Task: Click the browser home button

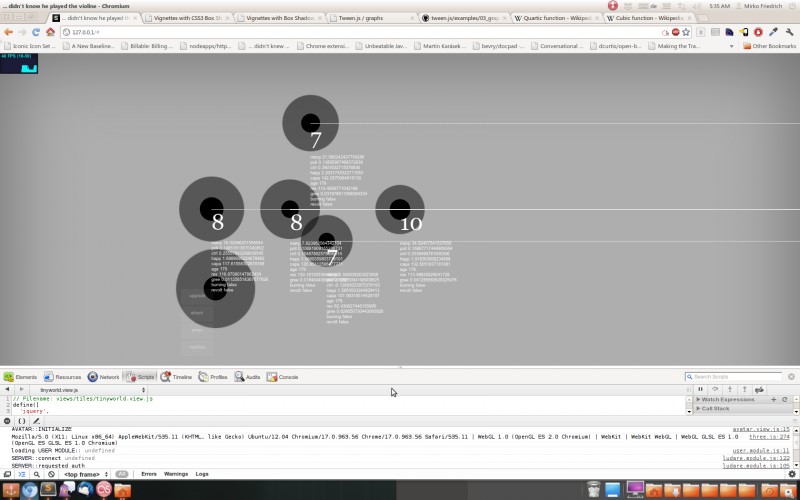Action: click(50, 32)
